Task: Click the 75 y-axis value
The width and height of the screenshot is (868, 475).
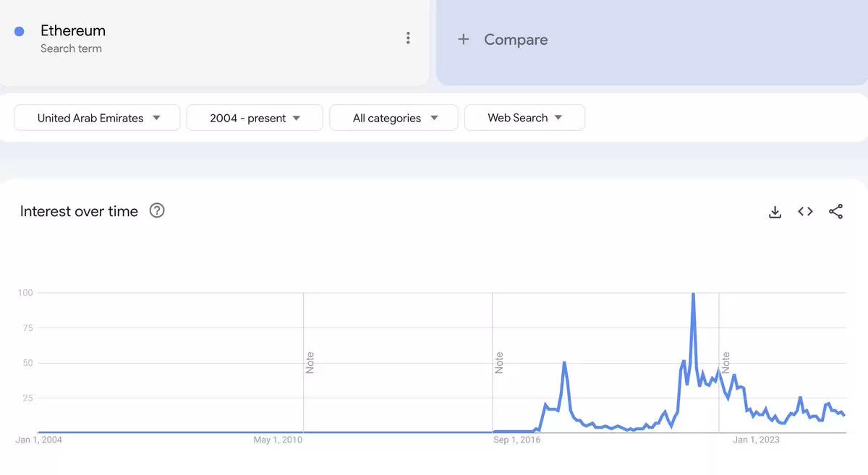Action: pos(27,328)
